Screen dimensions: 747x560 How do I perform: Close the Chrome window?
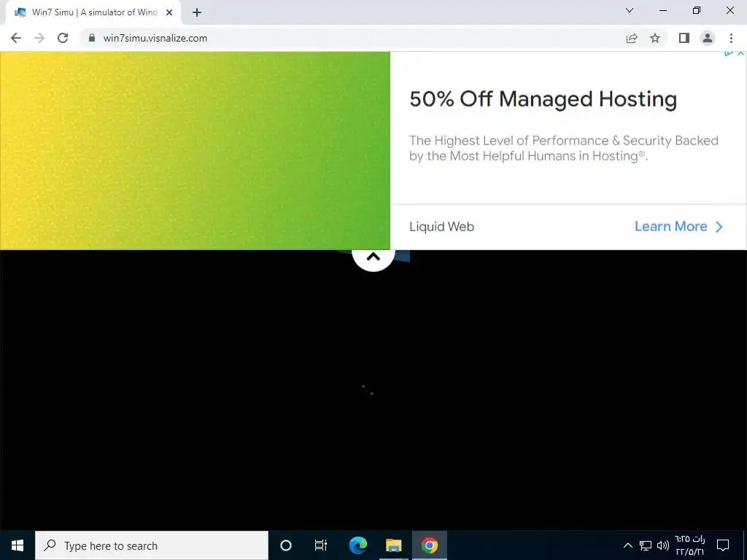729,10
